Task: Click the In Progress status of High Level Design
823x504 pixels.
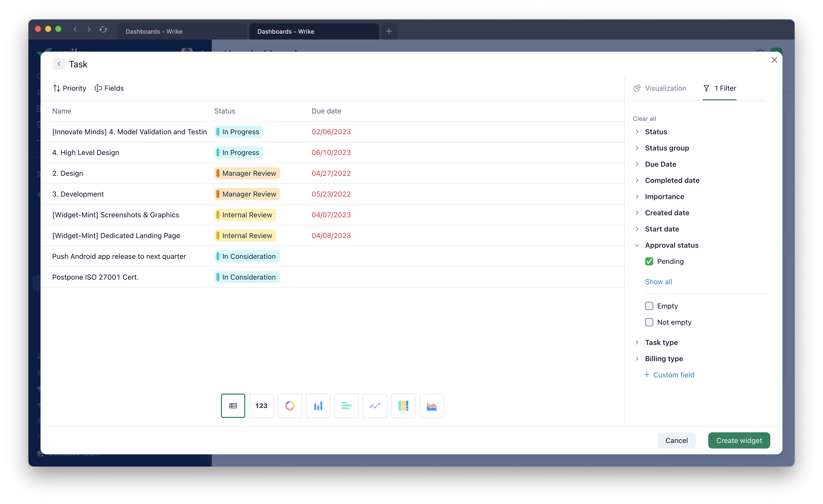Action: coord(239,152)
